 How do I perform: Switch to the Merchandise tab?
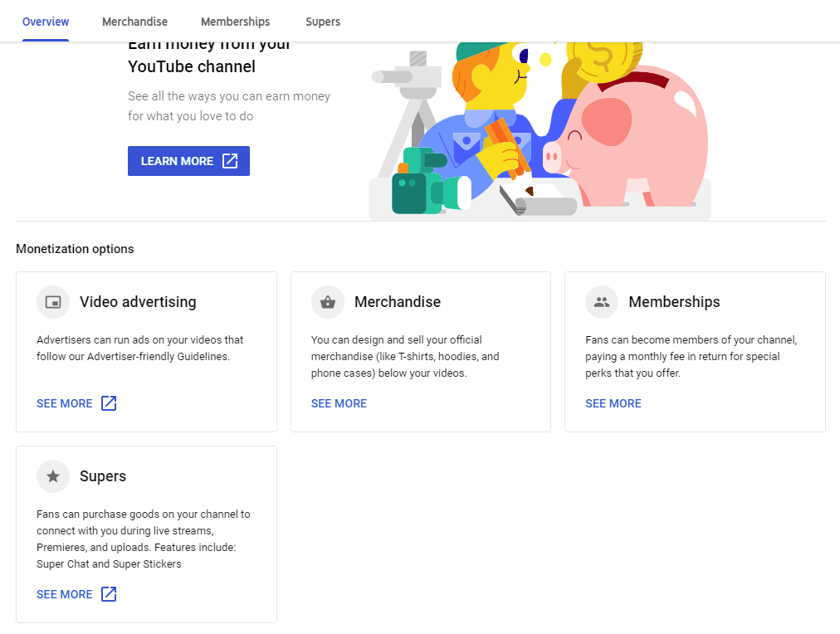pyautogui.click(x=135, y=22)
